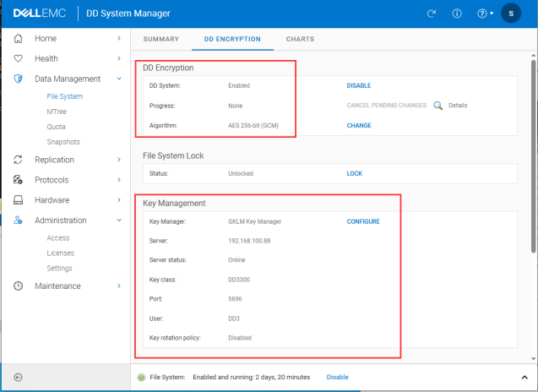538x392 pixels.
Task: Click the Key rotation policy Disabled value
Action: (x=240, y=338)
